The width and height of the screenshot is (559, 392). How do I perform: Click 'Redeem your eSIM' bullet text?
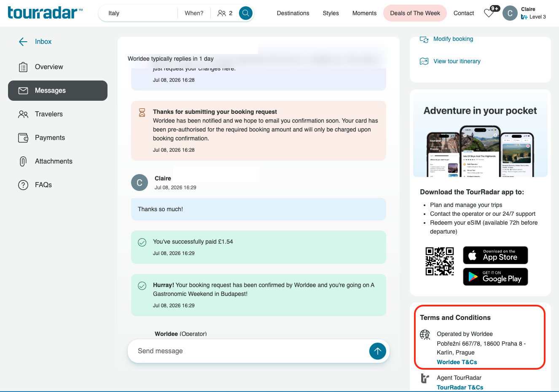point(484,227)
